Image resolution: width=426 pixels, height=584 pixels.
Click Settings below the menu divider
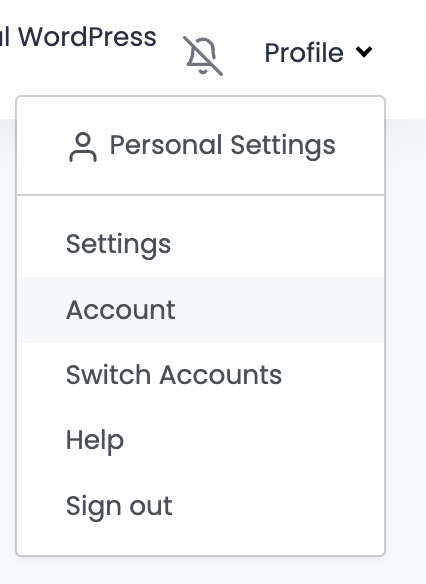(201, 244)
